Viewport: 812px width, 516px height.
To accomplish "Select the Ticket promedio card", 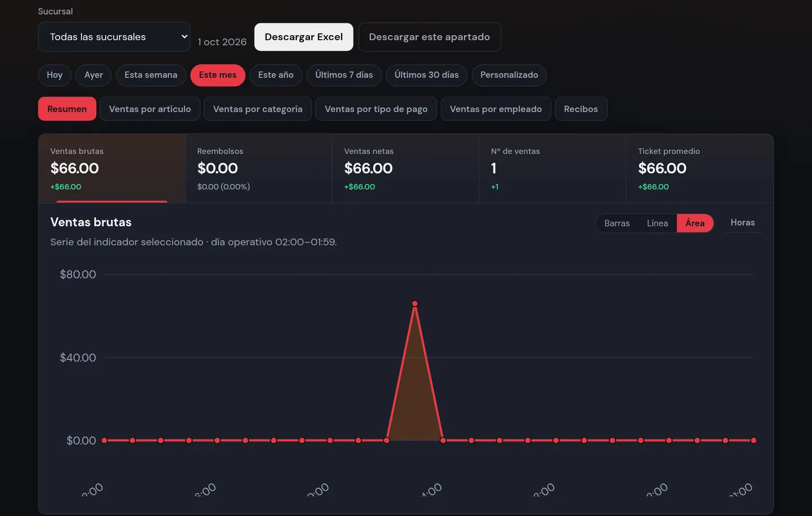I will click(x=699, y=168).
